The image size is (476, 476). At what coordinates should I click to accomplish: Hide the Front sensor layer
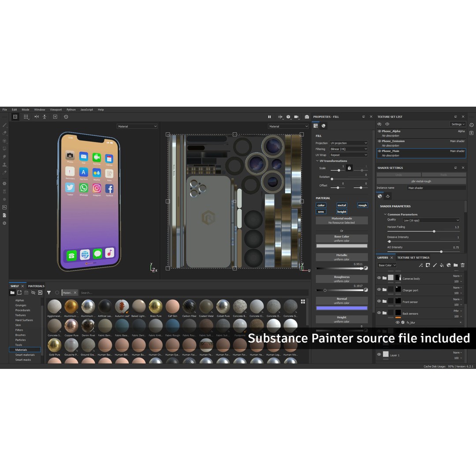pyautogui.click(x=379, y=301)
